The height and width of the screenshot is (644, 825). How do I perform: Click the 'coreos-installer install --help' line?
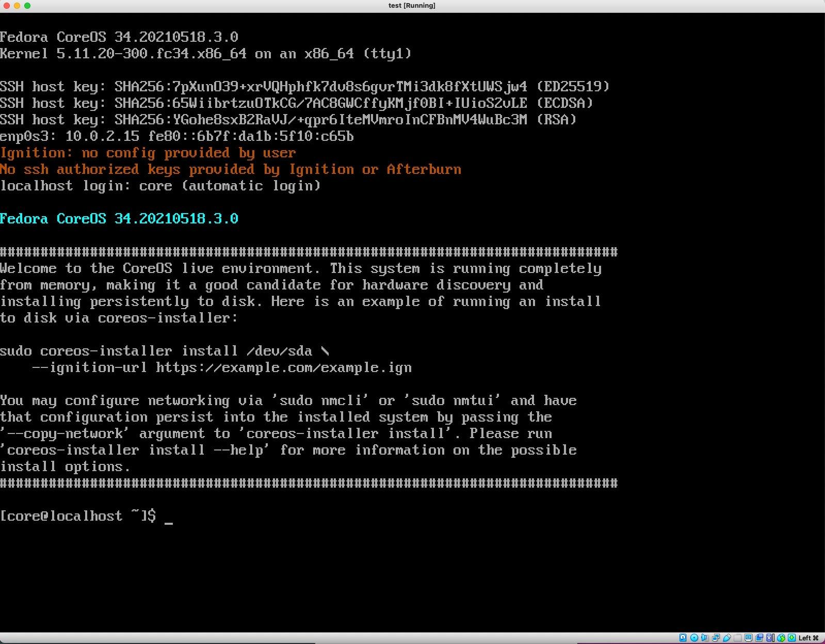tap(288, 450)
